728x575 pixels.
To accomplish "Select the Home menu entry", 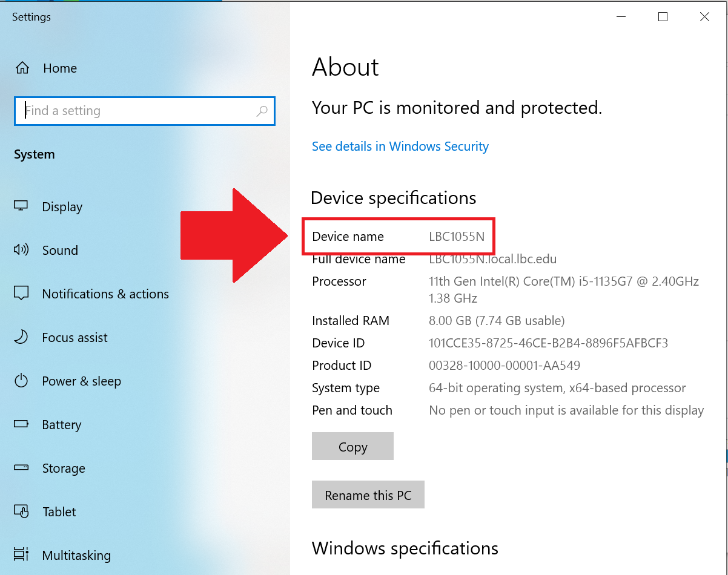I will click(x=59, y=68).
